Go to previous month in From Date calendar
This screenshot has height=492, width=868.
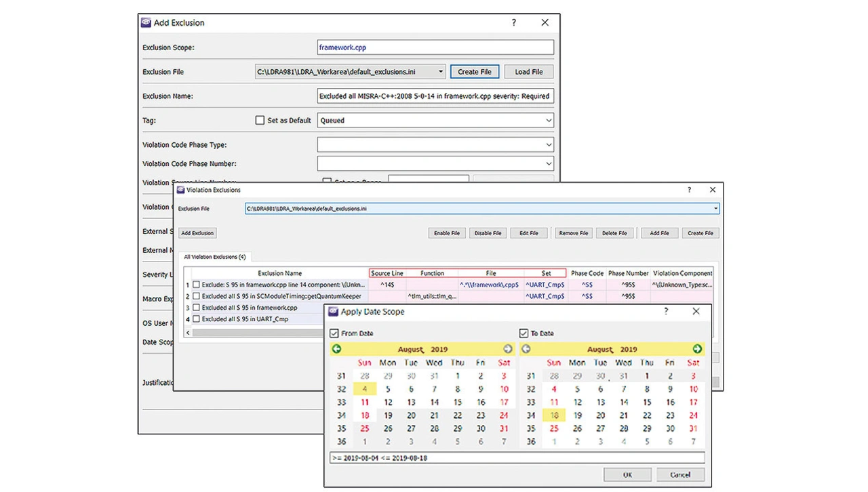(x=336, y=349)
